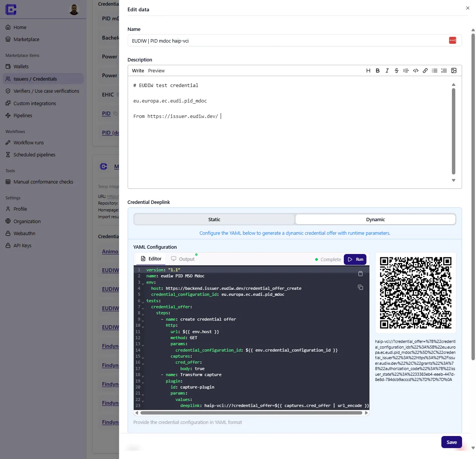
Task: Apply italic formatting in description toolbar
Action: point(387,70)
